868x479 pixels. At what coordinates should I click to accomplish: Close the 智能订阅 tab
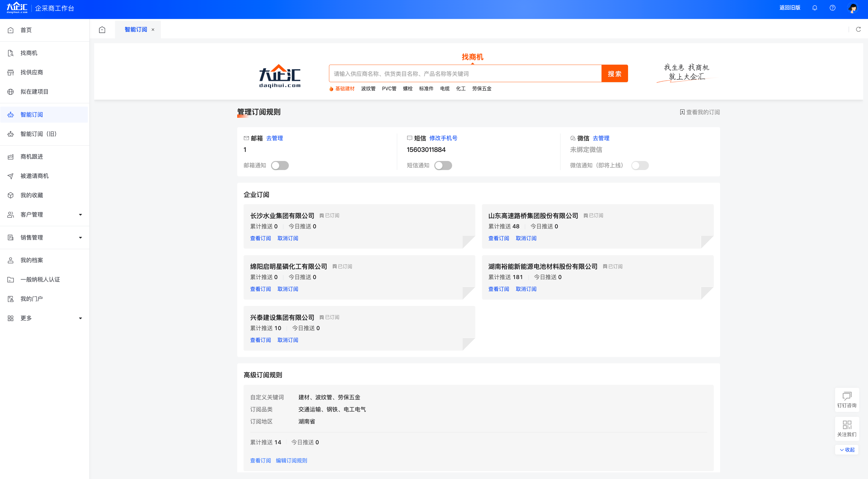[x=153, y=30]
